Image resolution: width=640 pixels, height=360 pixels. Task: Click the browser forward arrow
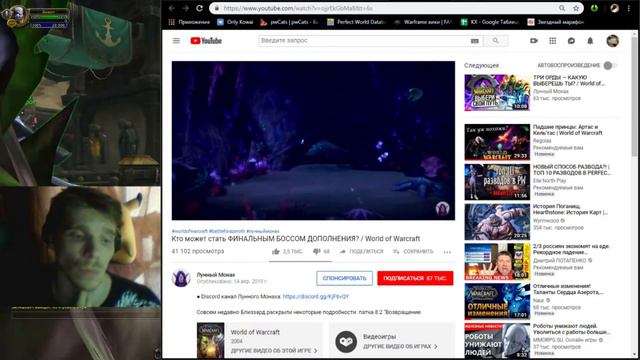185,8
